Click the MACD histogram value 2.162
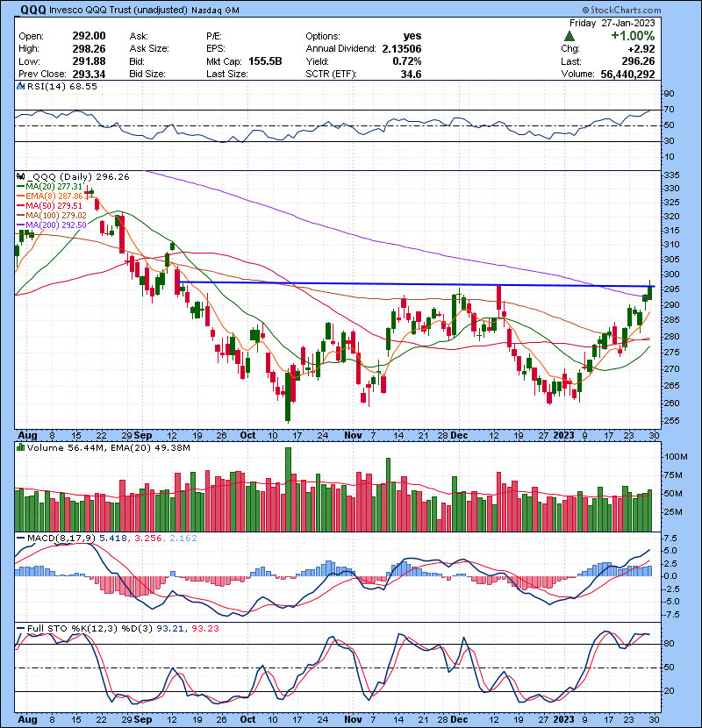This screenshot has width=702, height=728. (183, 539)
